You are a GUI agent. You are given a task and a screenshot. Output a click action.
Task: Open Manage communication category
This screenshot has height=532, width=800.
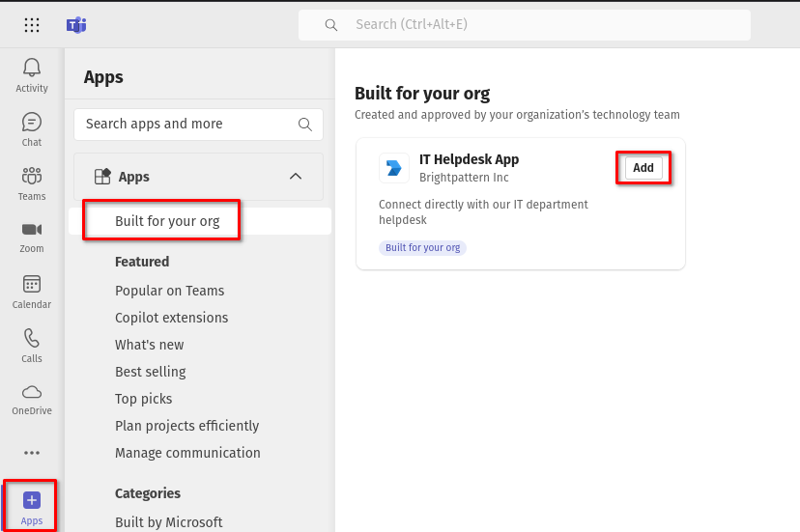[x=187, y=453]
